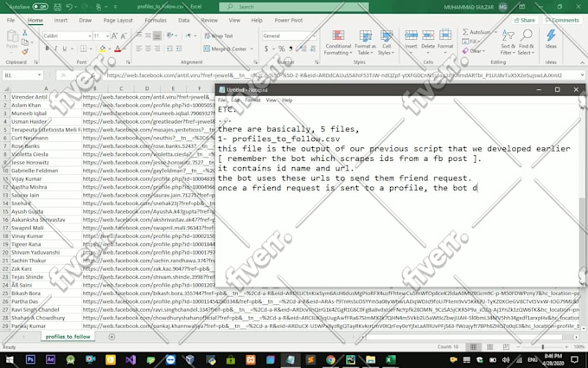Open Photoshop from the taskbar

point(30,359)
